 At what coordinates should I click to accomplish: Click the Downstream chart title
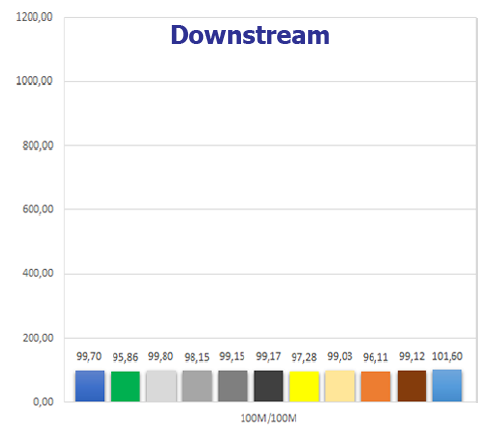(250, 35)
